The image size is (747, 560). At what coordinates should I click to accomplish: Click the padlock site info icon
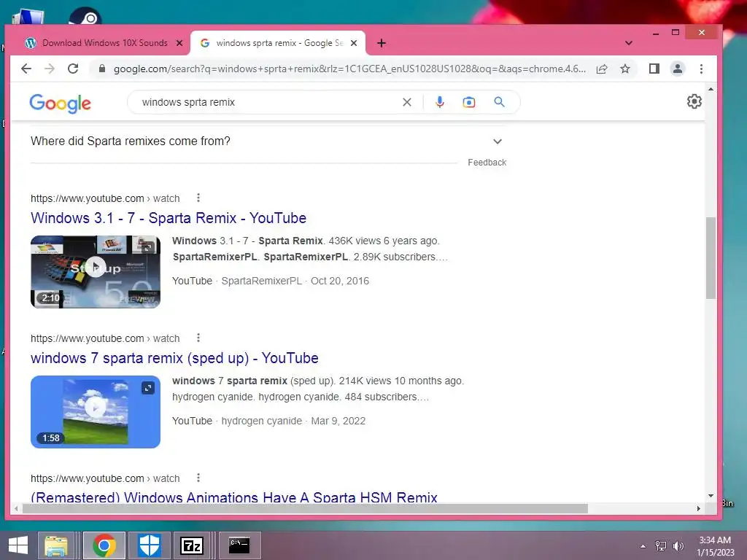click(x=102, y=69)
